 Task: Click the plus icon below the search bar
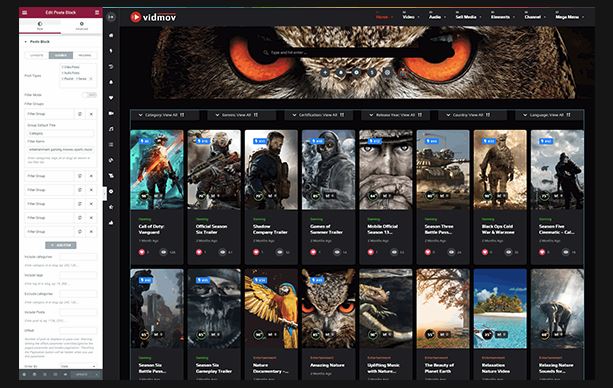click(325, 72)
